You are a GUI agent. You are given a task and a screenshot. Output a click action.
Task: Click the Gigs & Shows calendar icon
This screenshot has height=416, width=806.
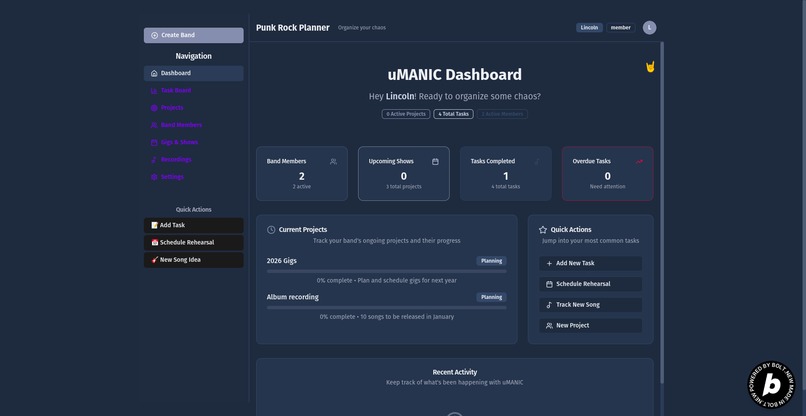coord(154,142)
